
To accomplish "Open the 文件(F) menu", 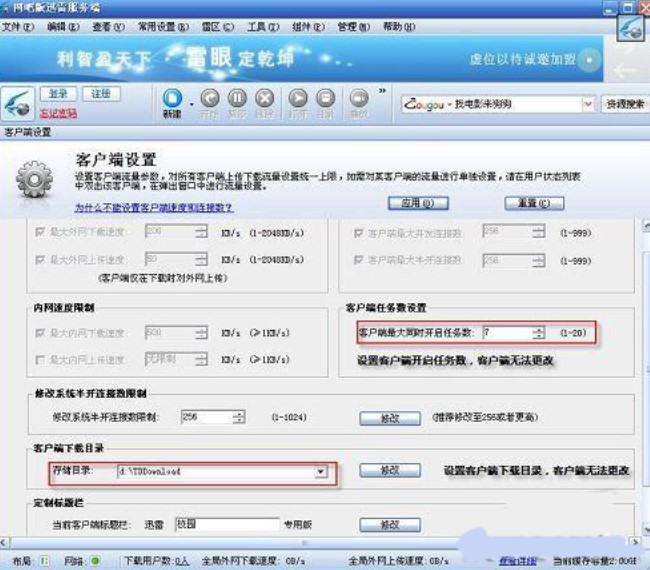I will (17, 27).
